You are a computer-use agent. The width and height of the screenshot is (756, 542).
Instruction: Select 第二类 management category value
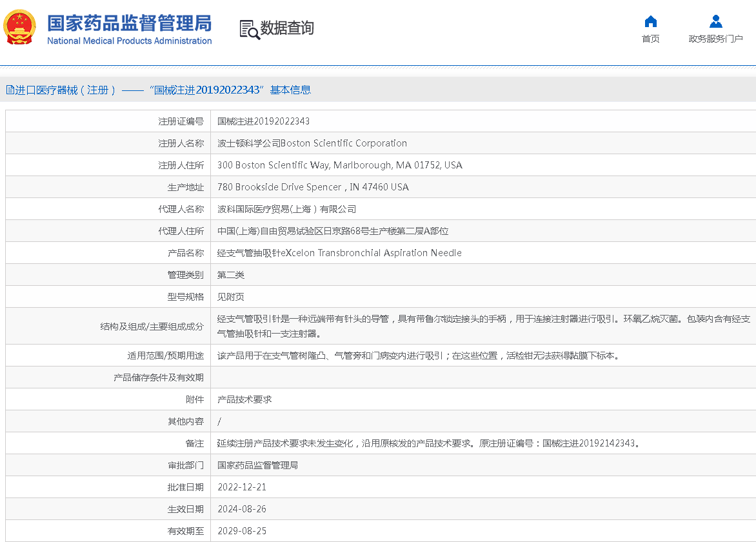tap(230, 275)
